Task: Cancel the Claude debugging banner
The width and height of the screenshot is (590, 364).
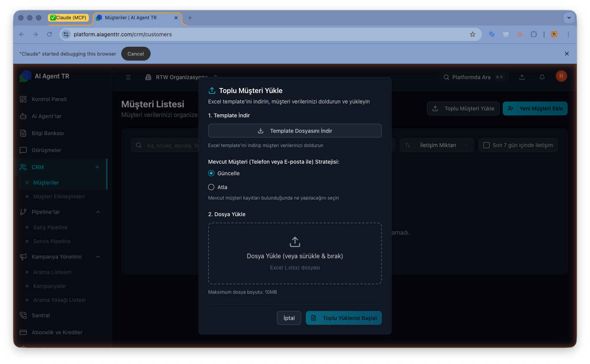Action: [x=136, y=54]
